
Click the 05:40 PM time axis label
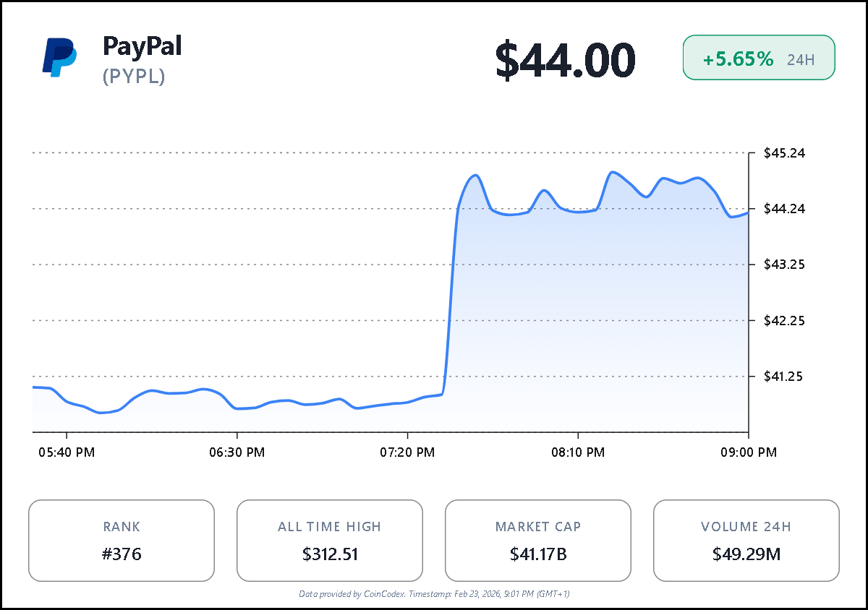pyautogui.click(x=67, y=452)
